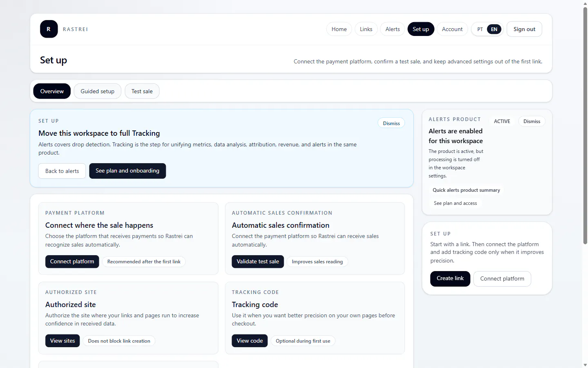Click the "Optional during first use" badge
The height and width of the screenshot is (368, 588).
tap(303, 341)
